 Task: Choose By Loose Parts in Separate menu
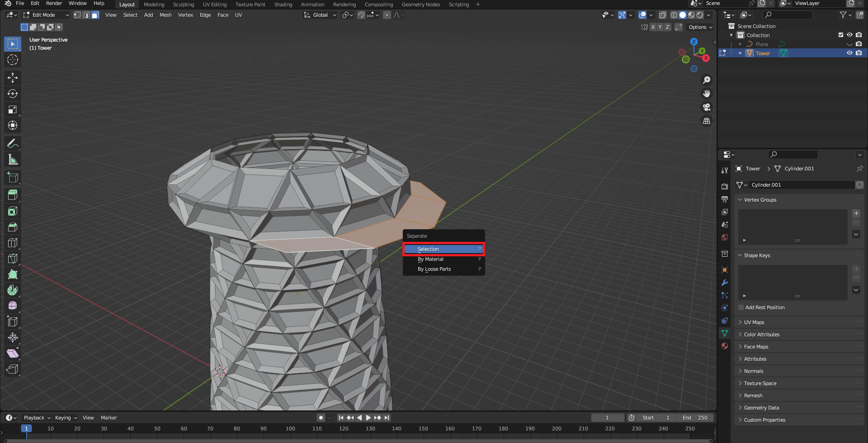[x=443, y=269]
